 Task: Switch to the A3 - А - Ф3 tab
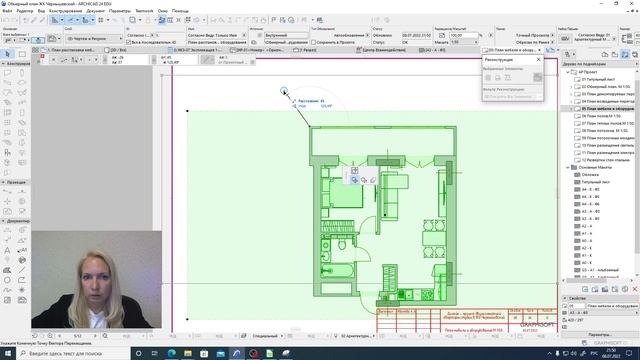point(433,50)
